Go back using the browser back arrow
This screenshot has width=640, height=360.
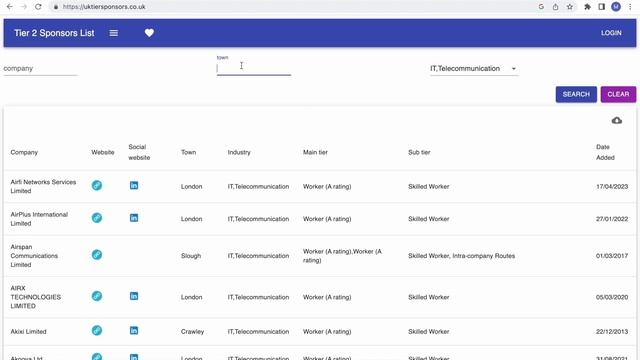tap(9, 7)
